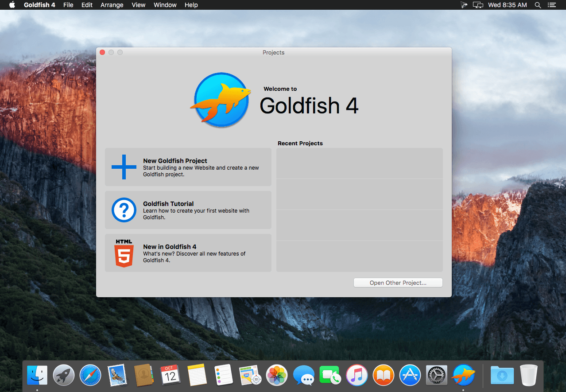
Task: Open the Apple menu
Action: [12, 5]
